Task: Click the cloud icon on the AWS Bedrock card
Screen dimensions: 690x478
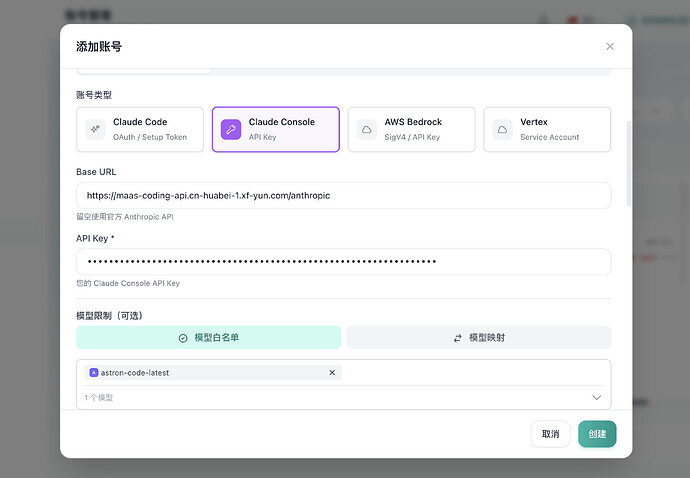Action: (x=367, y=129)
